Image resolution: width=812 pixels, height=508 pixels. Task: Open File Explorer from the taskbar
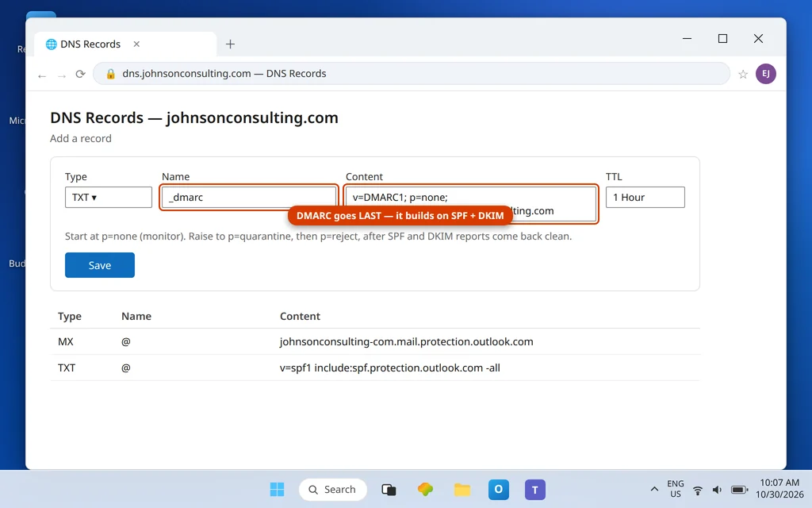462,489
